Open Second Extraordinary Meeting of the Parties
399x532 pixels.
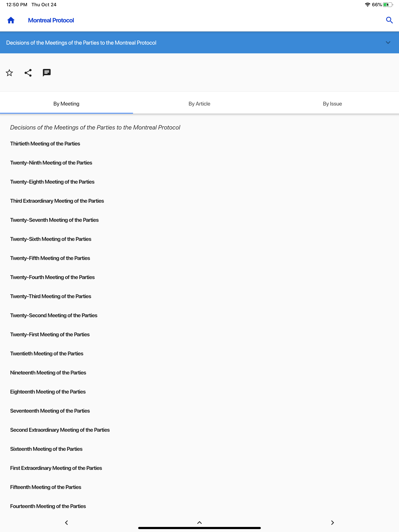click(x=60, y=430)
